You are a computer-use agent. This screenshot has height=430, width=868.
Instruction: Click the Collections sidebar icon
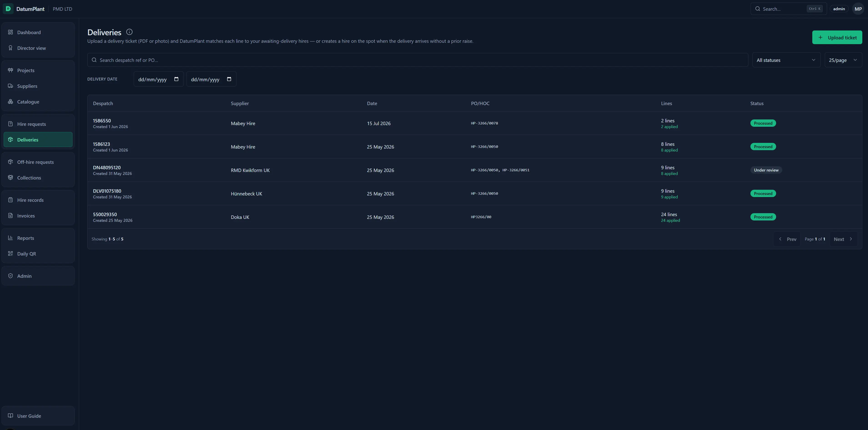10,178
